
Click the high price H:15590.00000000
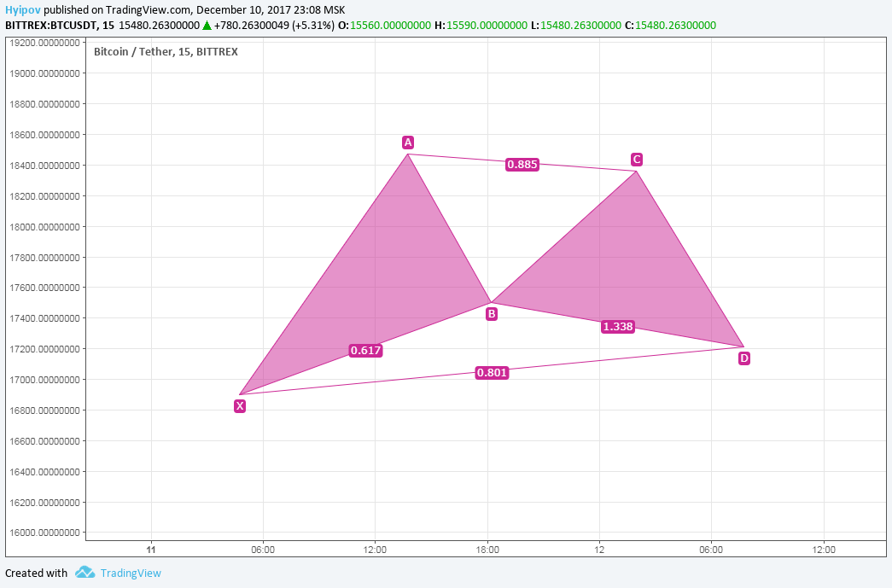pos(481,25)
